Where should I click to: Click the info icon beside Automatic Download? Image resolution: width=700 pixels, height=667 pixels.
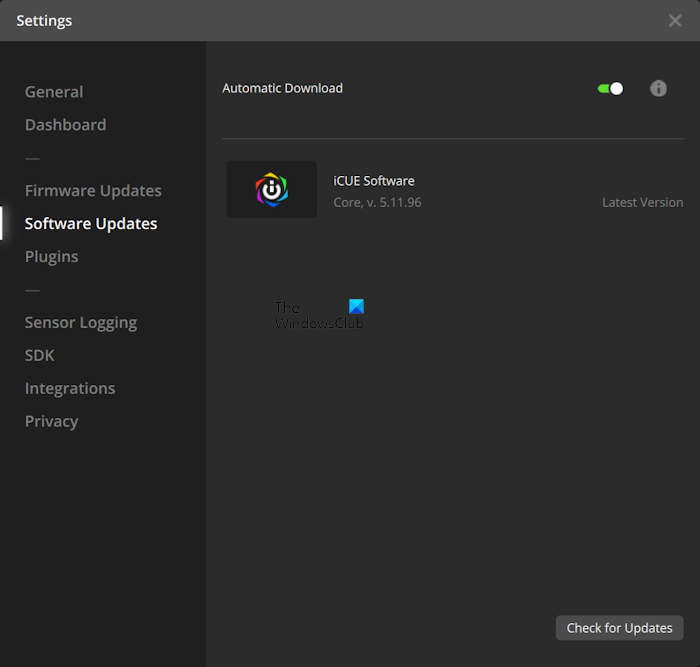[x=658, y=88]
